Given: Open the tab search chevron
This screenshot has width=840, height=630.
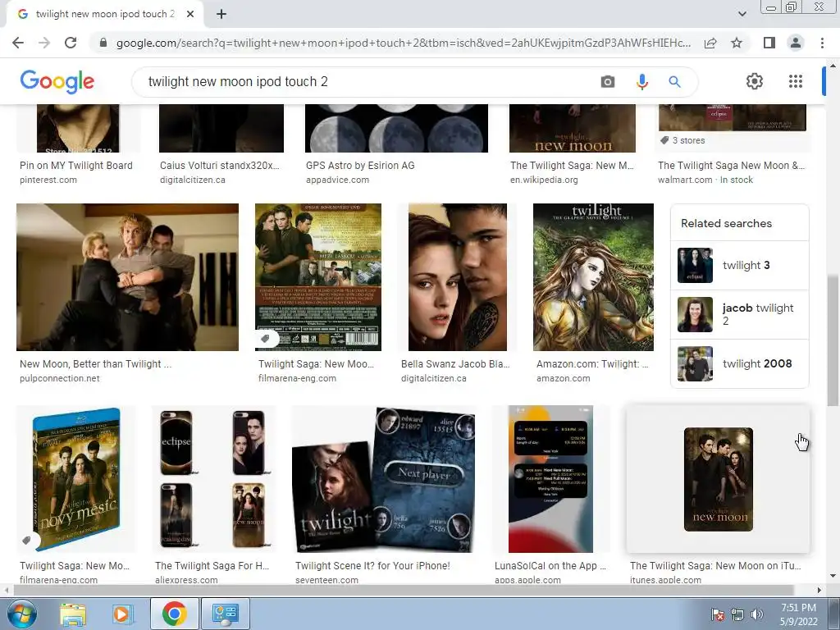Looking at the screenshot, I should point(742,14).
